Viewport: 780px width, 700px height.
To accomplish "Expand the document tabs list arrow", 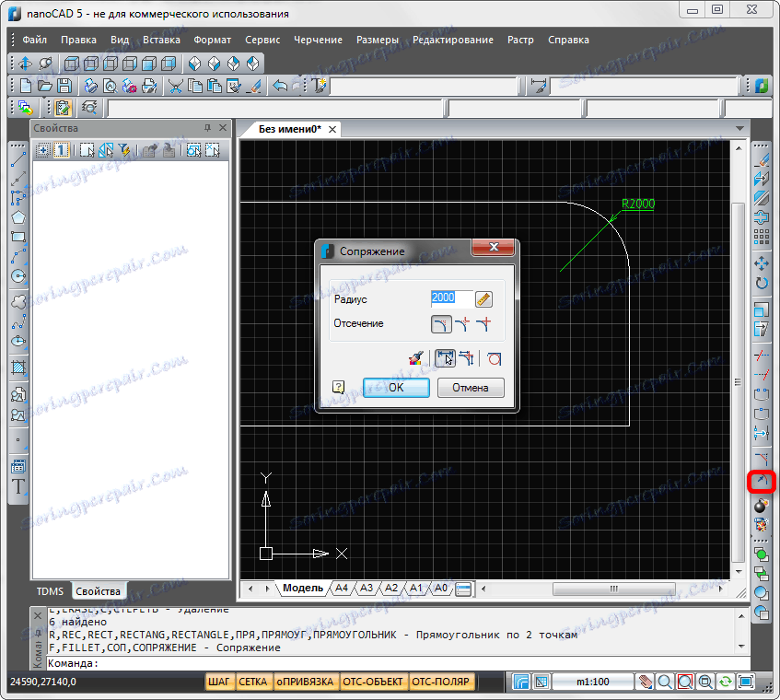I will coord(739,128).
